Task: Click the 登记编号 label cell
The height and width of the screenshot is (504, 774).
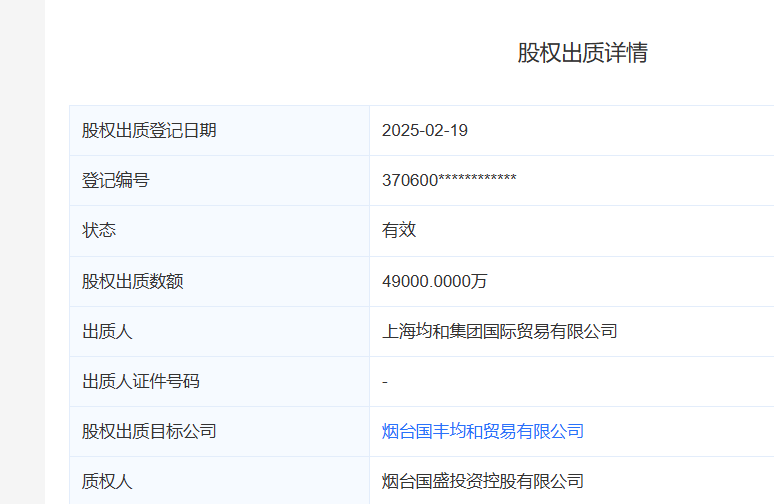Action: pos(220,180)
